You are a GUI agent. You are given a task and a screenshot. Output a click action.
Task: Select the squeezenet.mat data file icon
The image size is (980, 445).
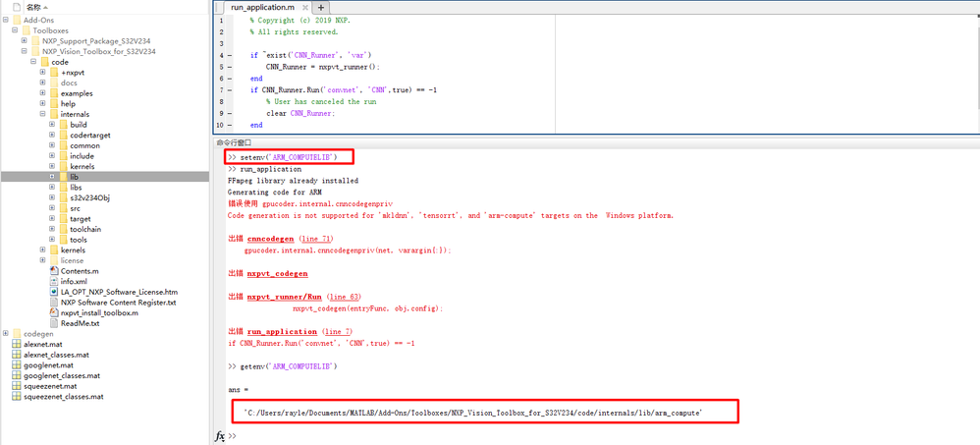pos(17,386)
